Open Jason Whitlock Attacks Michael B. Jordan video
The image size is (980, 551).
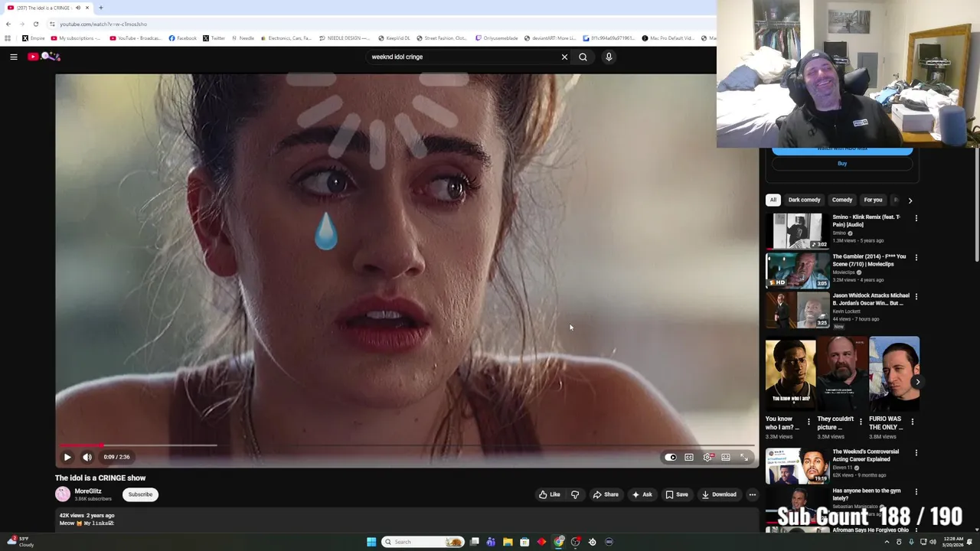click(x=797, y=309)
